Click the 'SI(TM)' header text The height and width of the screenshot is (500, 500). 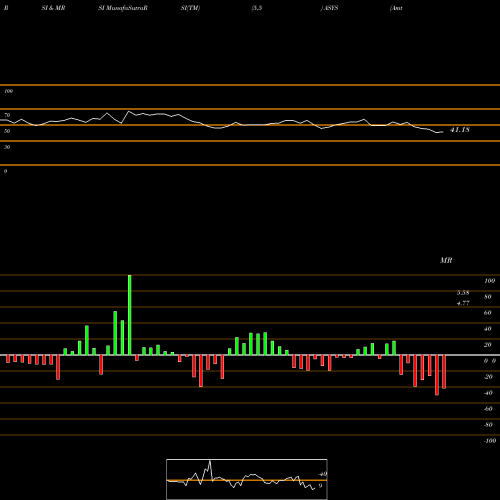click(x=190, y=8)
